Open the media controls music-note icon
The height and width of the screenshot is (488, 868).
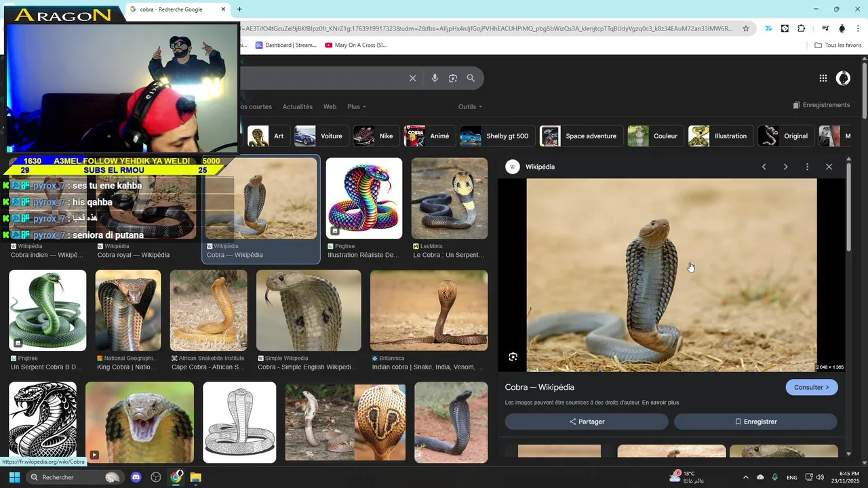825,28
